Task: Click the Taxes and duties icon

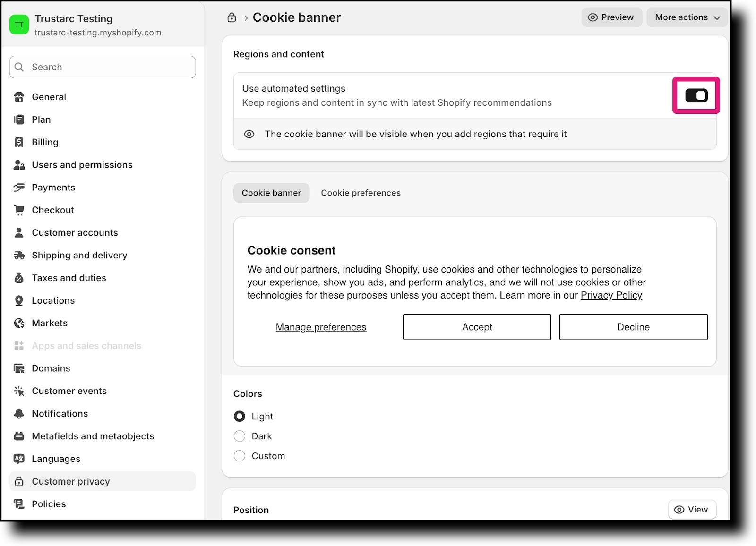Action: click(19, 278)
